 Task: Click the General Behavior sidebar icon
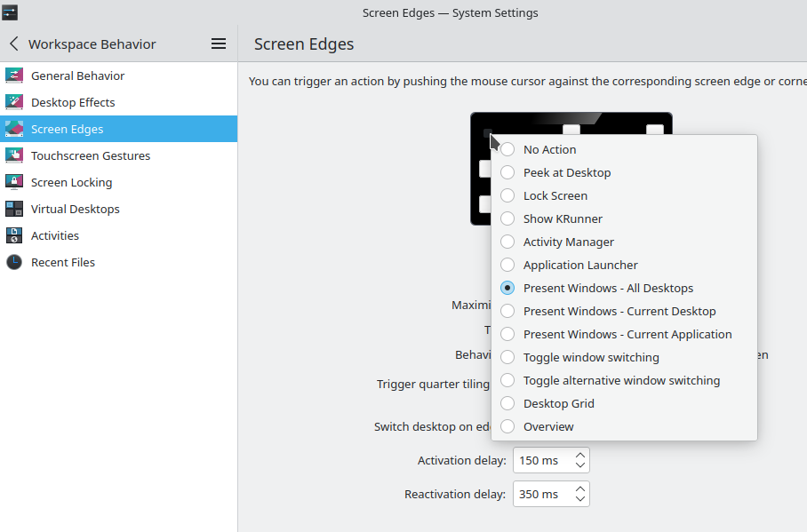click(x=14, y=75)
